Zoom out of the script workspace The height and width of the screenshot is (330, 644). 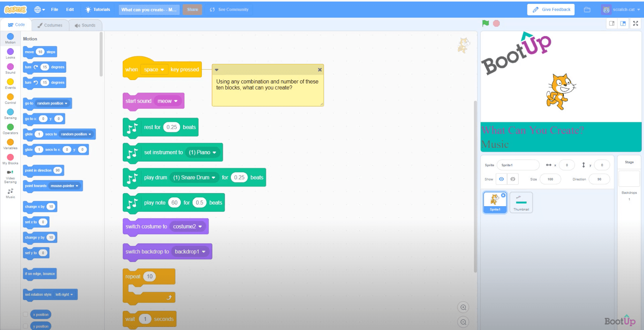pos(463,322)
